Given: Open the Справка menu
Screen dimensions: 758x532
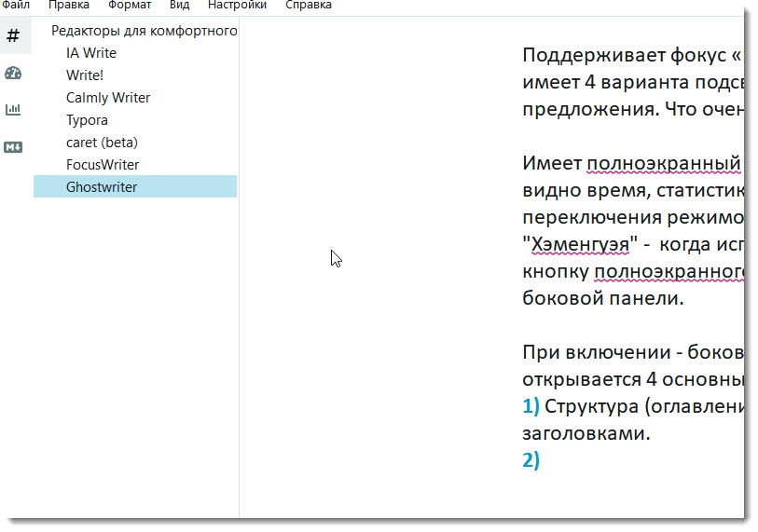Looking at the screenshot, I should [x=309, y=6].
